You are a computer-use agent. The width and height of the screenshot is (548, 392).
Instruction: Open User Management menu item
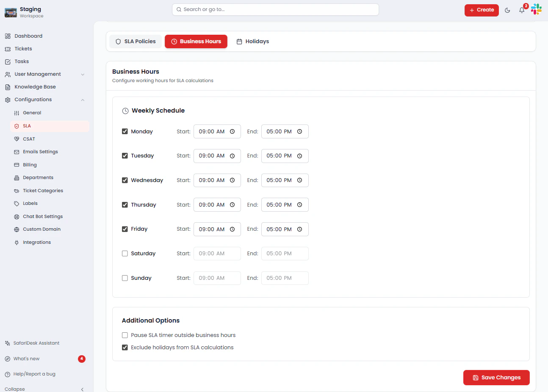(45, 74)
